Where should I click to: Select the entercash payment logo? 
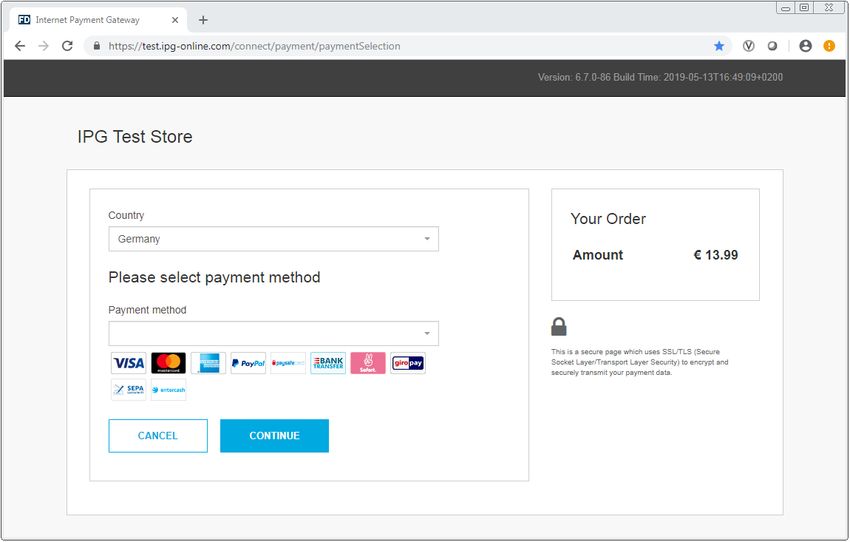pos(169,390)
